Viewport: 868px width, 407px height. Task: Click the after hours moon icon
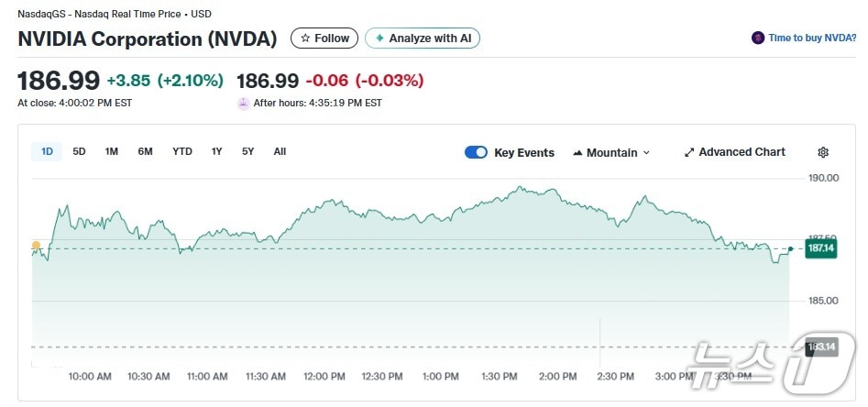243,104
